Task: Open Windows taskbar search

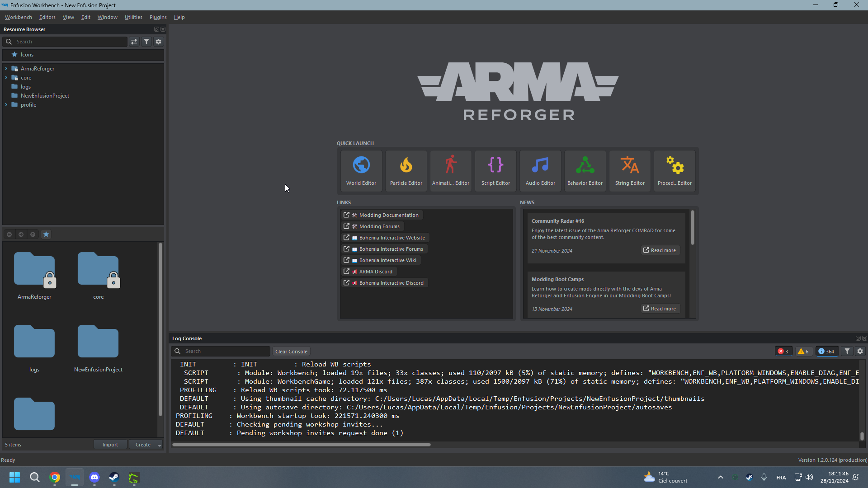Action: point(34,477)
